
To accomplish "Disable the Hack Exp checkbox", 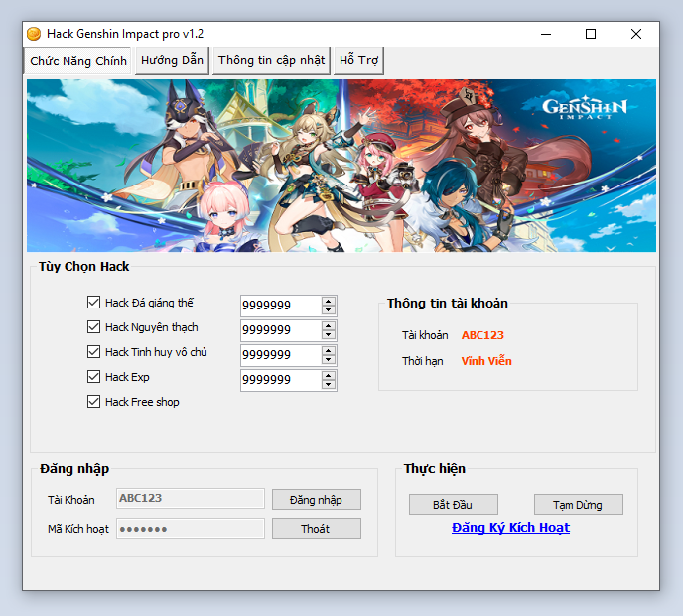I will pyautogui.click(x=94, y=377).
